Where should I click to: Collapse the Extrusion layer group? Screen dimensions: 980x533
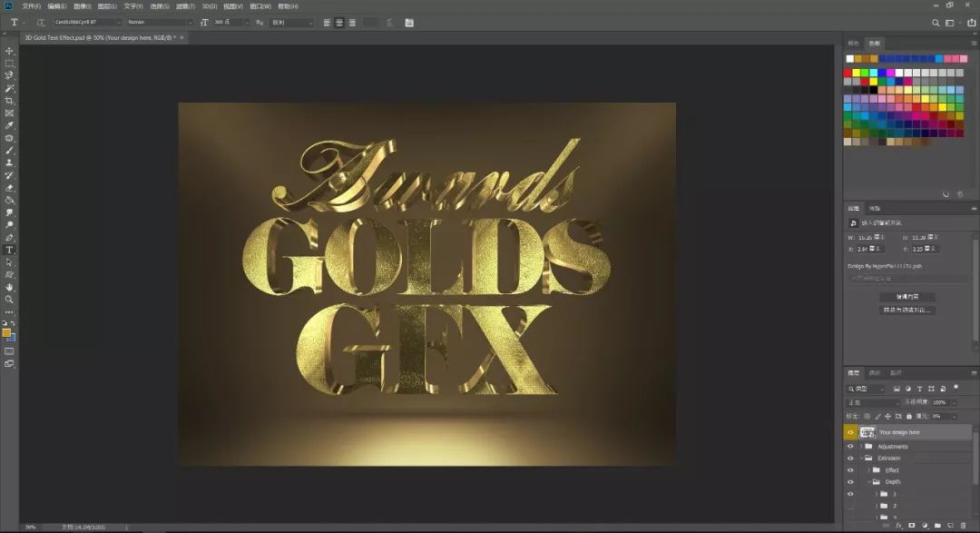860,459
